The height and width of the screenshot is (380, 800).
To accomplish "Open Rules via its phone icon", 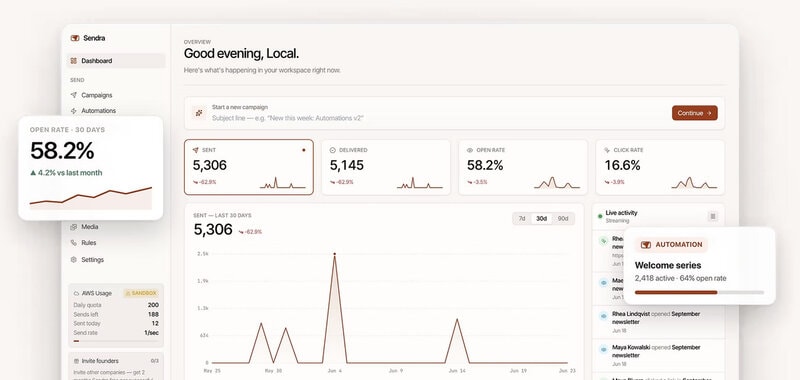I will pyautogui.click(x=73, y=243).
